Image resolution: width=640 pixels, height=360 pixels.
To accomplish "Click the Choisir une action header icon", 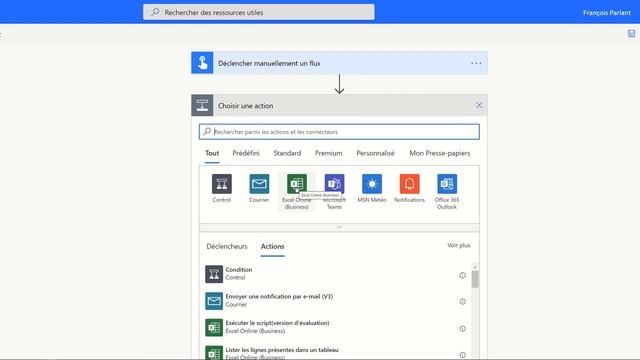I will pos(202,105).
